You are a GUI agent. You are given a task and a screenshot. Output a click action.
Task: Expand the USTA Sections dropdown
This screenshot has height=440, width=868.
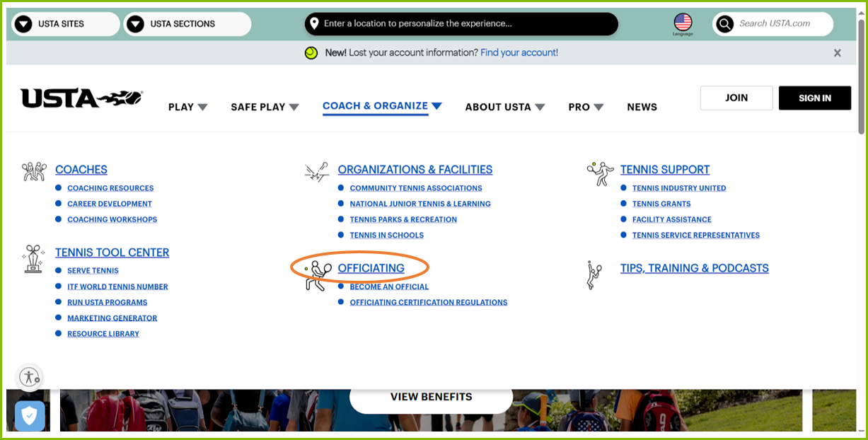(187, 24)
